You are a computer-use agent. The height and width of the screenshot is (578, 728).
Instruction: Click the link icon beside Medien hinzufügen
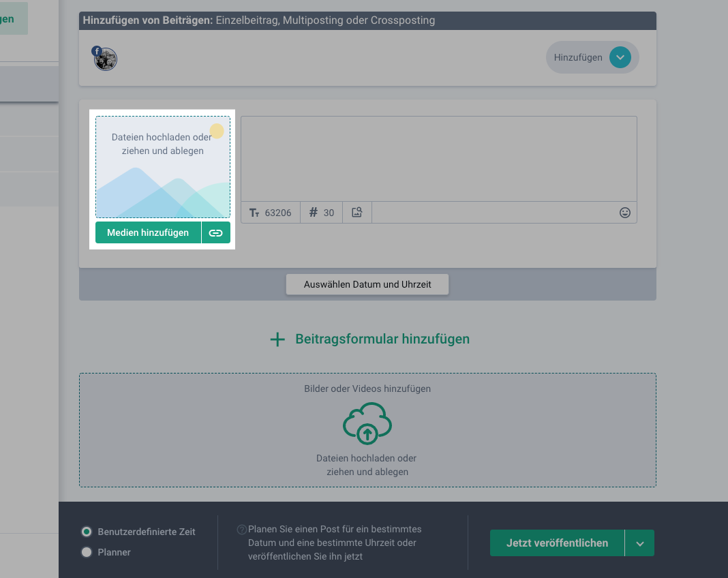point(215,233)
